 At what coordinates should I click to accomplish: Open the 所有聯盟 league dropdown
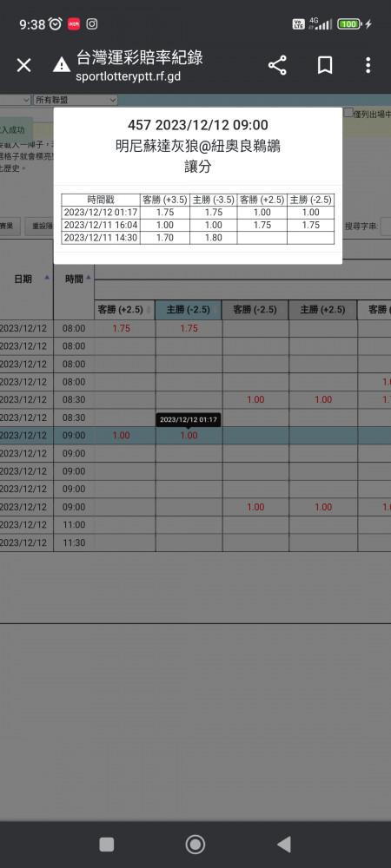pyautogui.click(x=76, y=100)
